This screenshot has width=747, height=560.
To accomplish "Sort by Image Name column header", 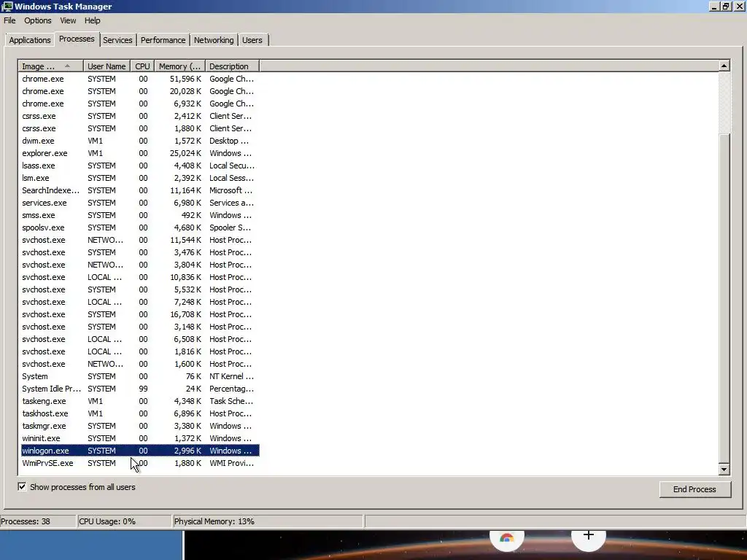I will pos(51,66).
